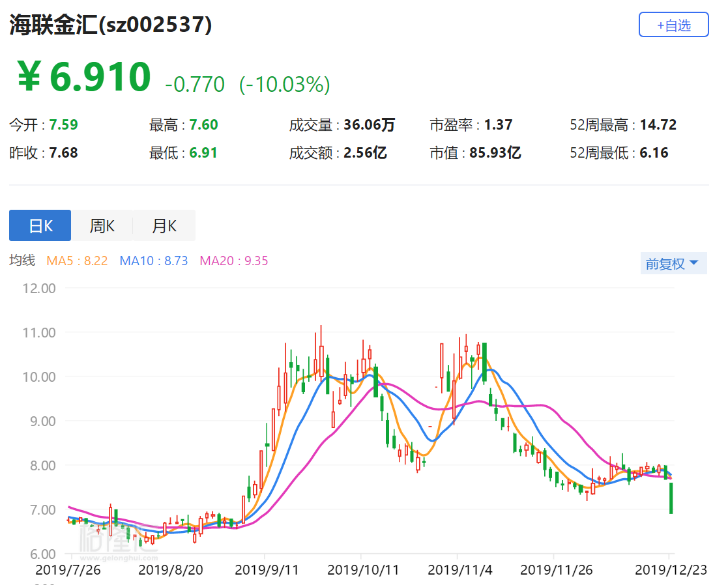
Task: Click the MA20 : 9.35 indicator label
Action: [234, 261]
